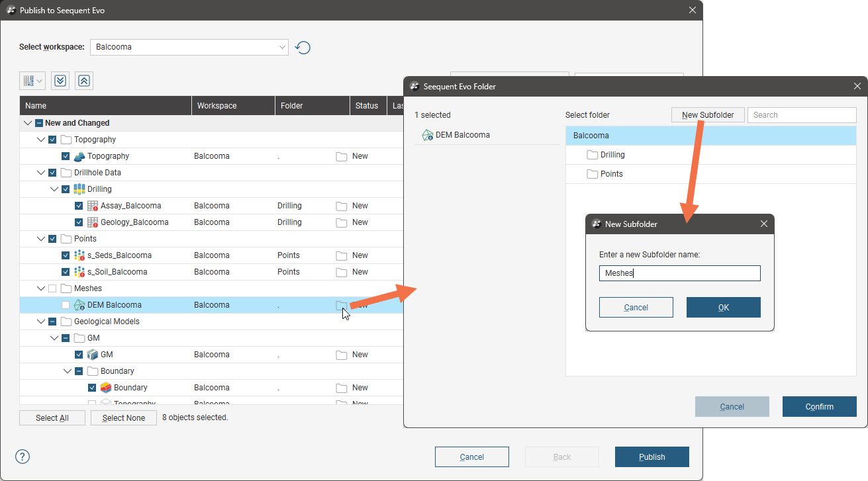Click folder icon in Assay_Balcooma row

[x=342, y=206]
